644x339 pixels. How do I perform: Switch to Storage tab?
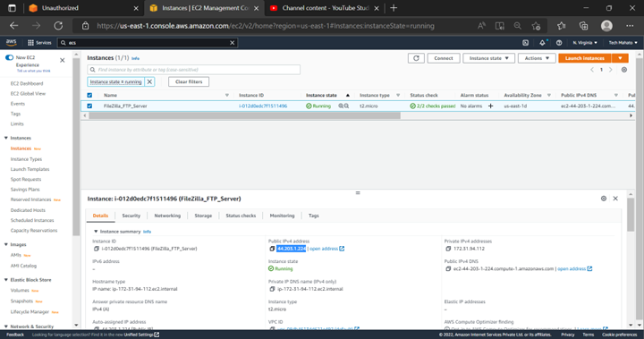coord(203,216)
